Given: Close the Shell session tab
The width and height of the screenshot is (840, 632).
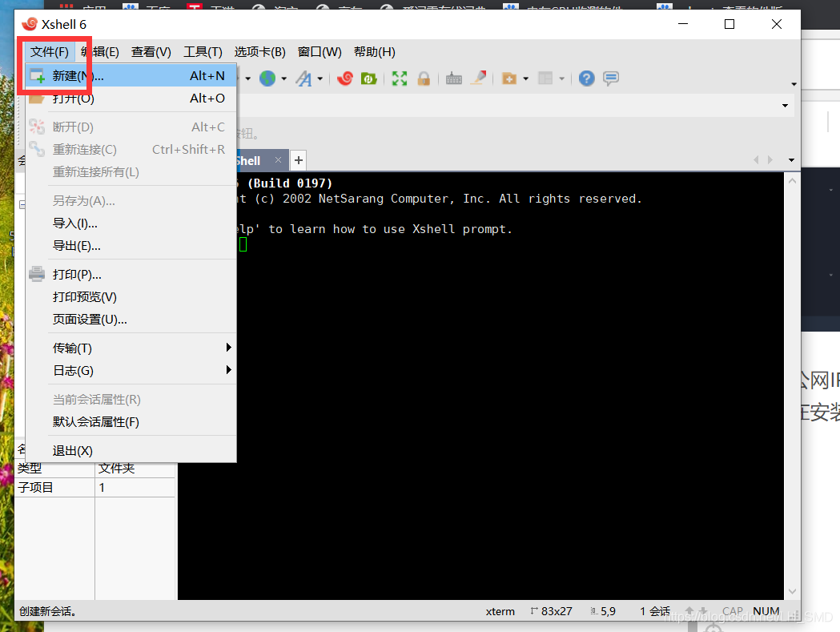Looking at the screenshot, I should [278, 159].
